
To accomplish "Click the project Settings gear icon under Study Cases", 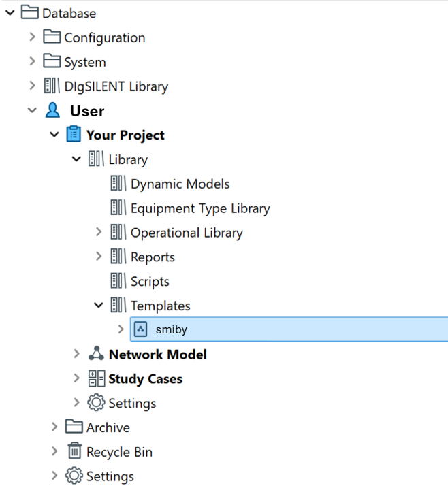I will 96,403.
